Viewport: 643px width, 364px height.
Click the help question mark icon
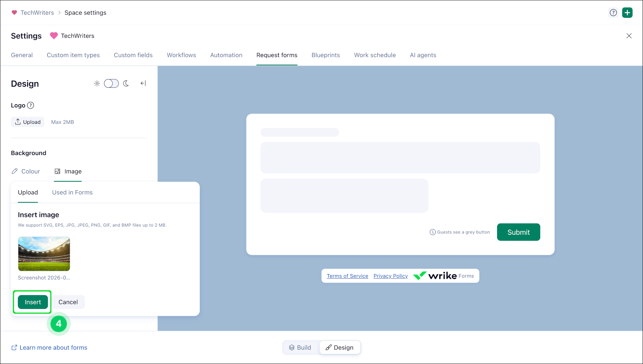click(613, 12)
